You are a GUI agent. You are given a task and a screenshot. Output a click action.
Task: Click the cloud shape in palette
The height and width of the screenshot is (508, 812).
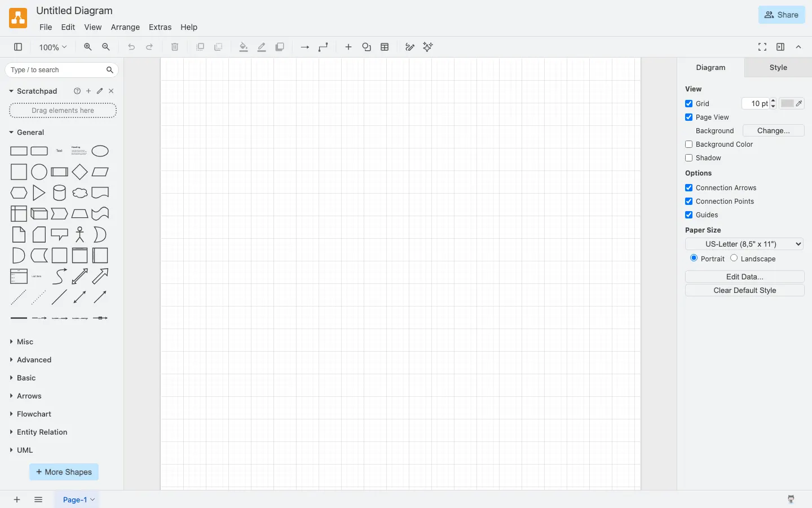click(x=80, y=193)
